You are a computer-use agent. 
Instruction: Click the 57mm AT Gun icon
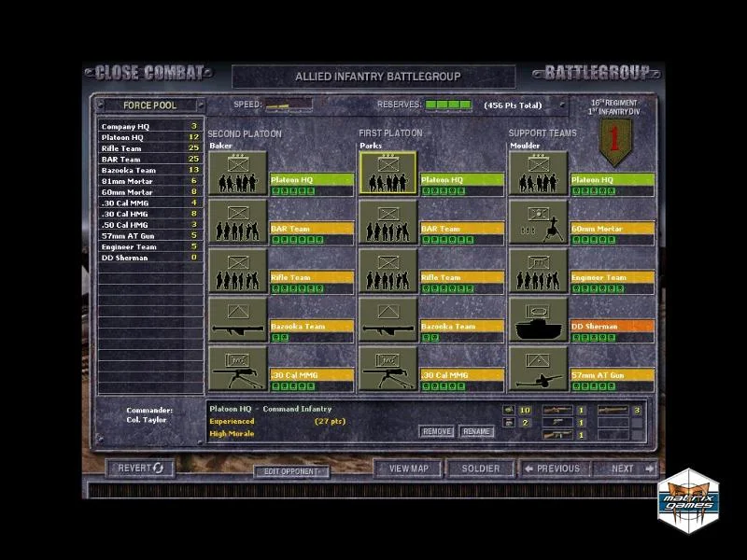pos(540,368)
